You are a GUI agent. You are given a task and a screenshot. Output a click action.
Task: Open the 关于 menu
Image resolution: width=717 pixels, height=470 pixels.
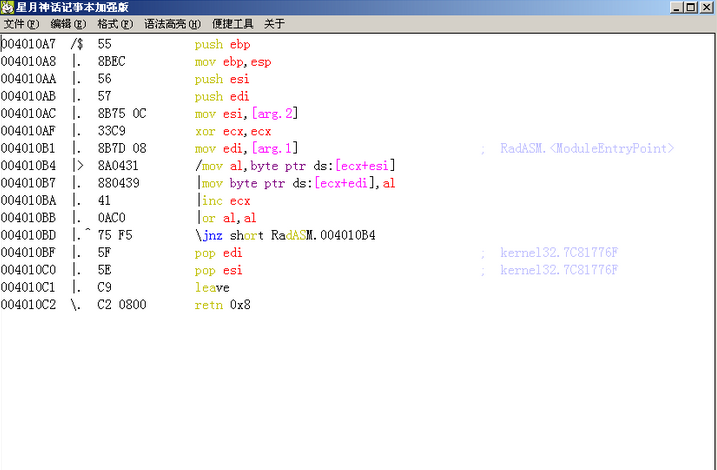click(274, 24)
